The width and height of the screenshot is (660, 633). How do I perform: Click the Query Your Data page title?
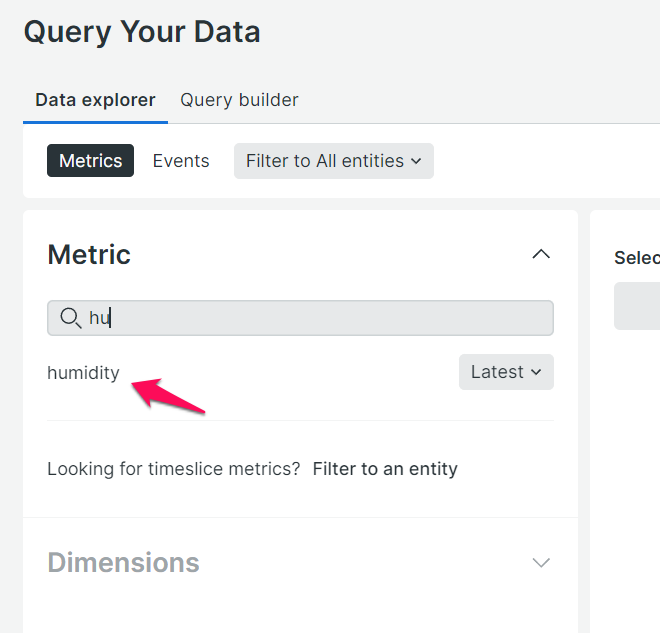tap(142, 31)
